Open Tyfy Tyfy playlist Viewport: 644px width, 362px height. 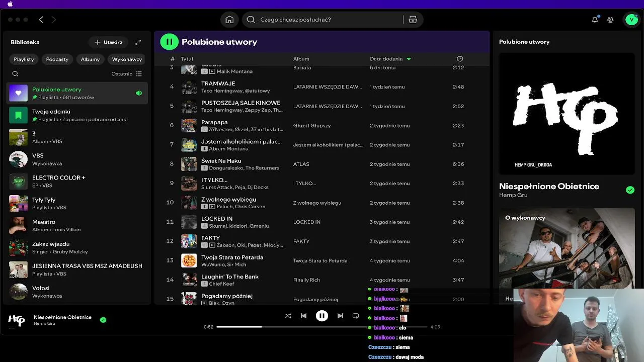click(77, 203)
